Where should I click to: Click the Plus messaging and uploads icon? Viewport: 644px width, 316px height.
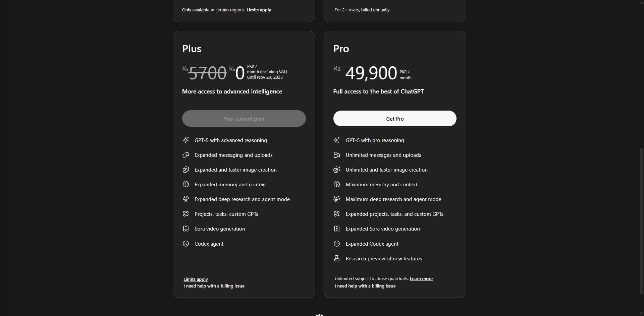pos(186,155)
